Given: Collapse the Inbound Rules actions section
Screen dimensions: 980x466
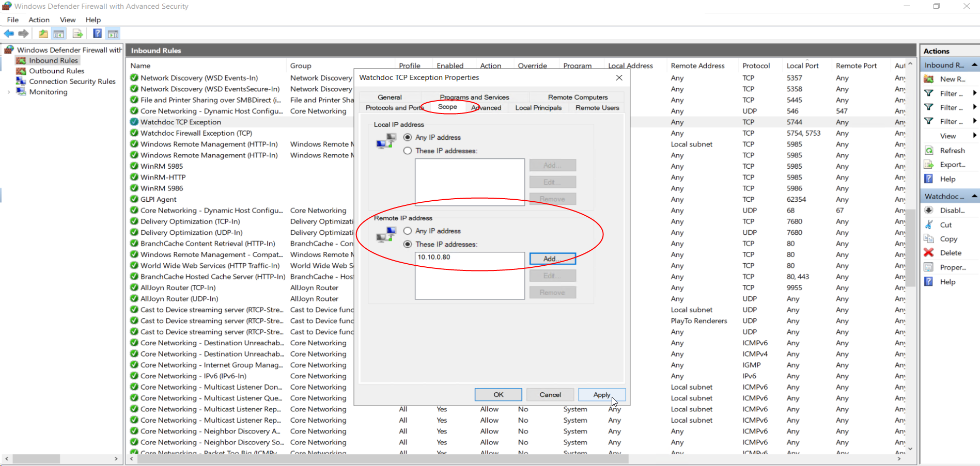Looking at the screenshot, I should [974, 65].
